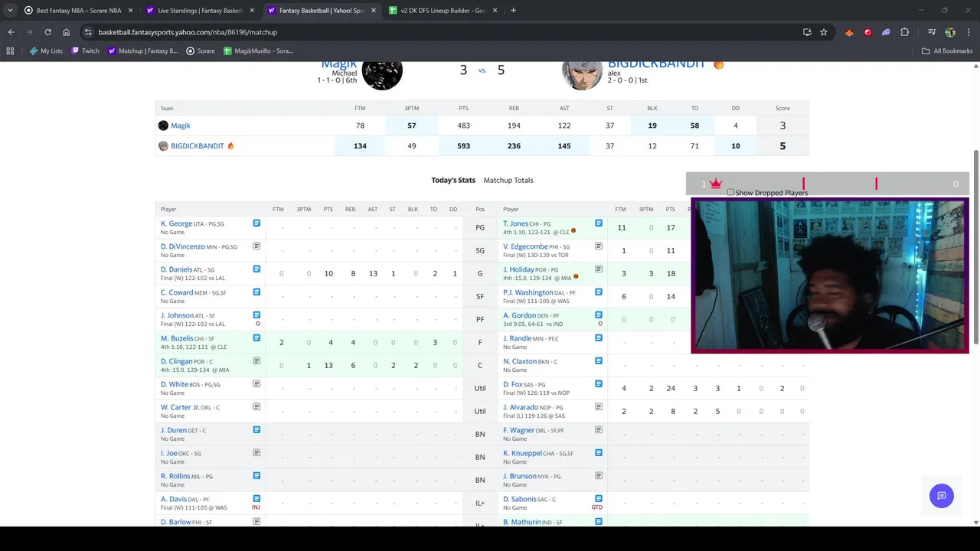The width and height of the screenshot is (980, 551).
Task: Open player notes icon for W. Carter Jr.
Action: pyautogui.click(x=256, y=407)
